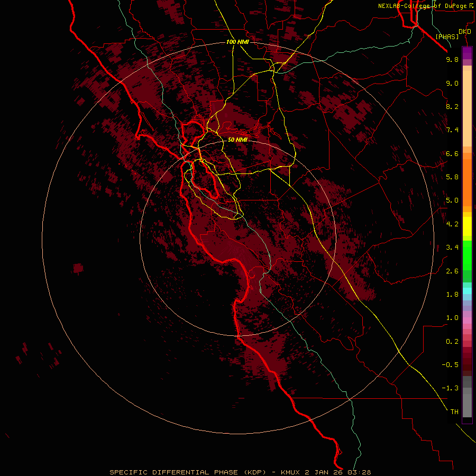The width and height of the screenshot is (476, 476).
Task: Click the -1.3 scale value
Action: click(x=450, y=388)
